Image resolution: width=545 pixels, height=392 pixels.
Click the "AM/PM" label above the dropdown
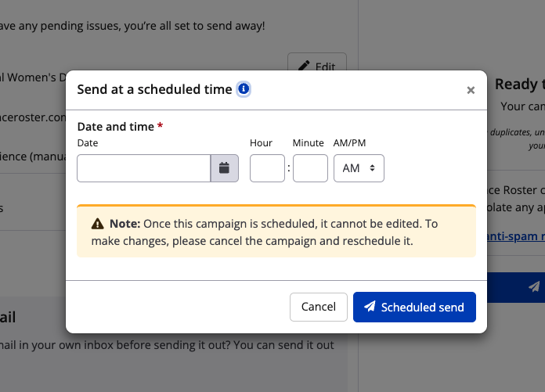(349, 143)
